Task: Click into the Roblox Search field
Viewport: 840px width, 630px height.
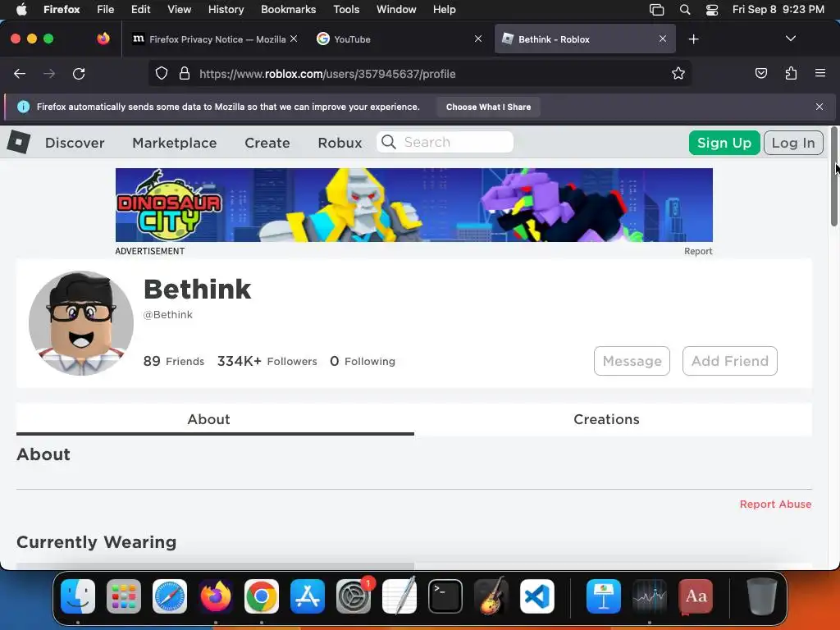Action: click(x=445, y=142)
